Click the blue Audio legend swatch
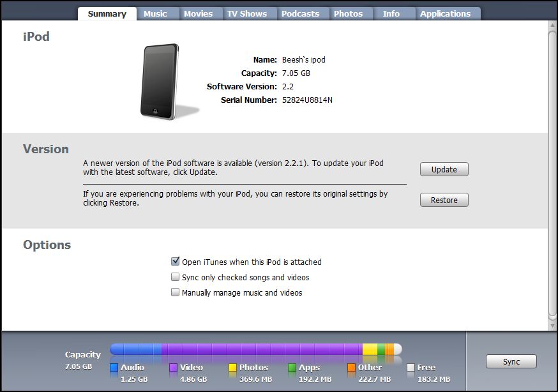 click(x=114, y=368)
